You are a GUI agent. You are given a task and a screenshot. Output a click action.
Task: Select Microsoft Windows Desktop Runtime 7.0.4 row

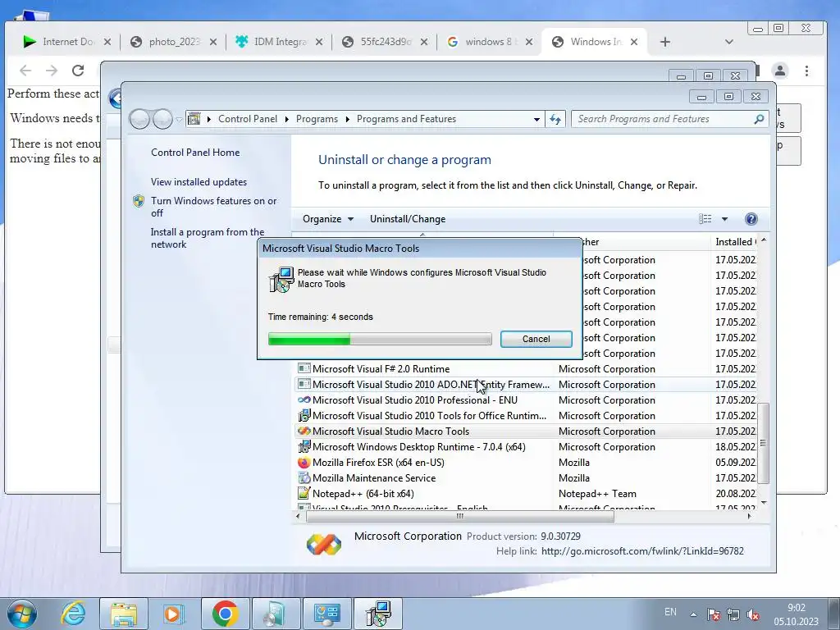point(526,446)
